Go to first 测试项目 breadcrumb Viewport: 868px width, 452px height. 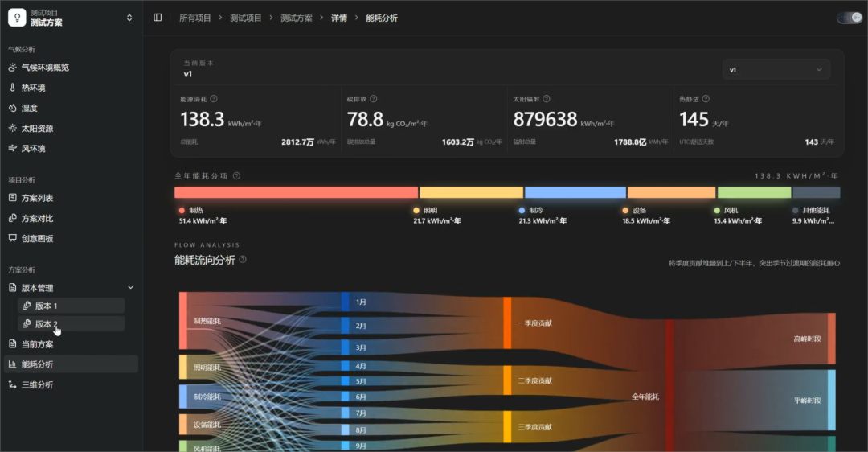[x=246, y=18]
